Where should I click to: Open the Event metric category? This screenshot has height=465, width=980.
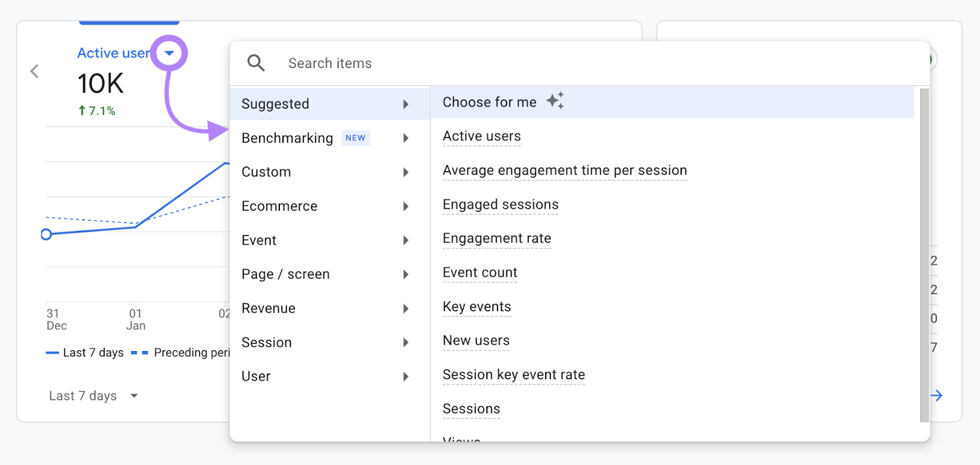(x=259, y=241)
